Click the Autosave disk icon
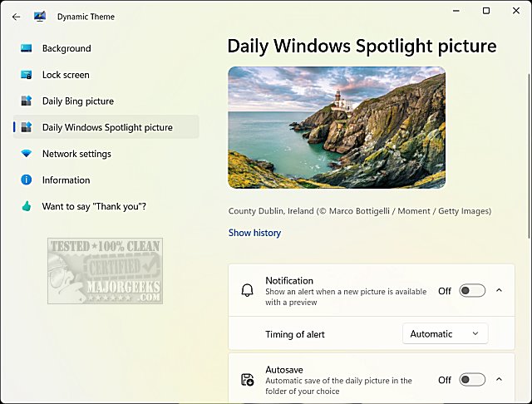This screenshot has height=404, width=532. (x=247, y=380)
